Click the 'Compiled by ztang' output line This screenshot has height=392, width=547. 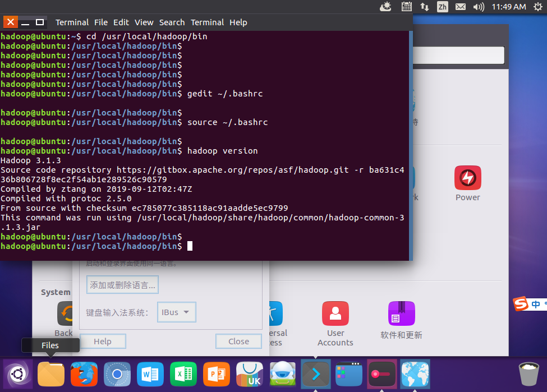pos(96,189)
